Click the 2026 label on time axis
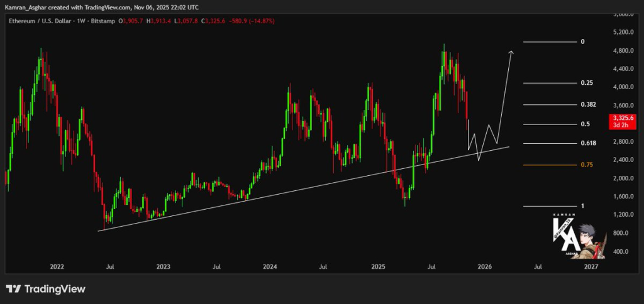644x304 pixels. point(484,267)
